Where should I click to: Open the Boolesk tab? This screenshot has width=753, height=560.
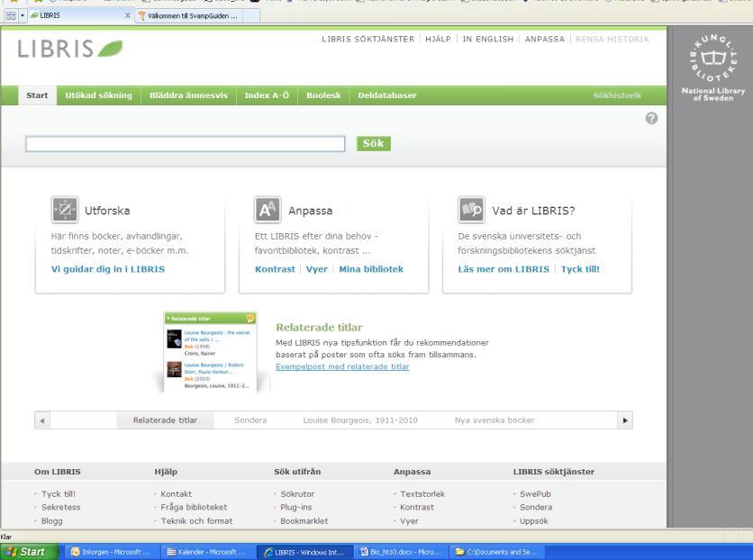323,95
